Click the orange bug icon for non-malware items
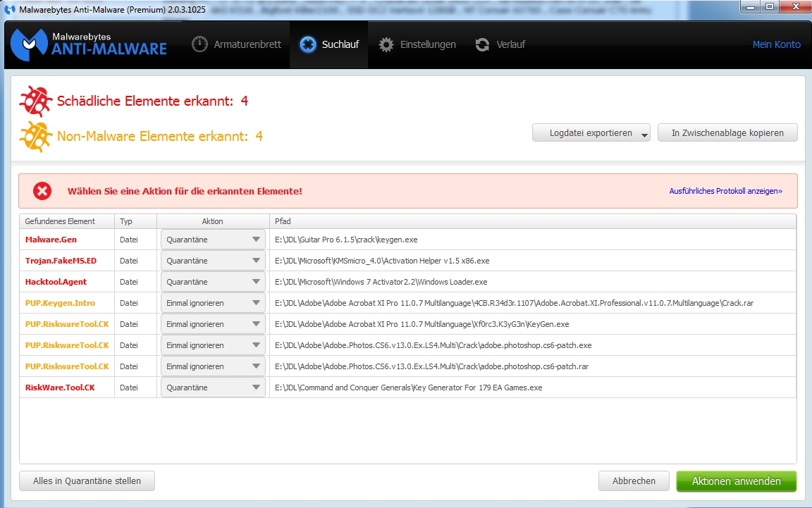Screen dimensions: 812x508 click(35, 136)
